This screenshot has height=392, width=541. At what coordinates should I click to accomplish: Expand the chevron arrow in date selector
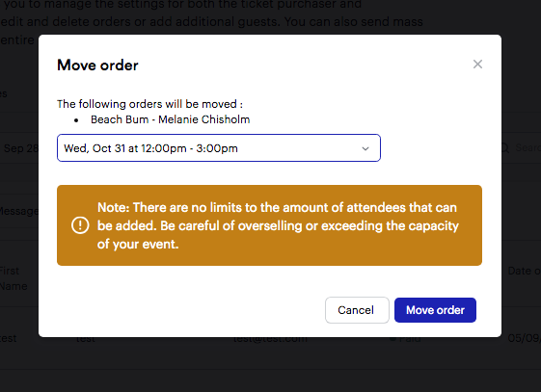pos(365,148)
